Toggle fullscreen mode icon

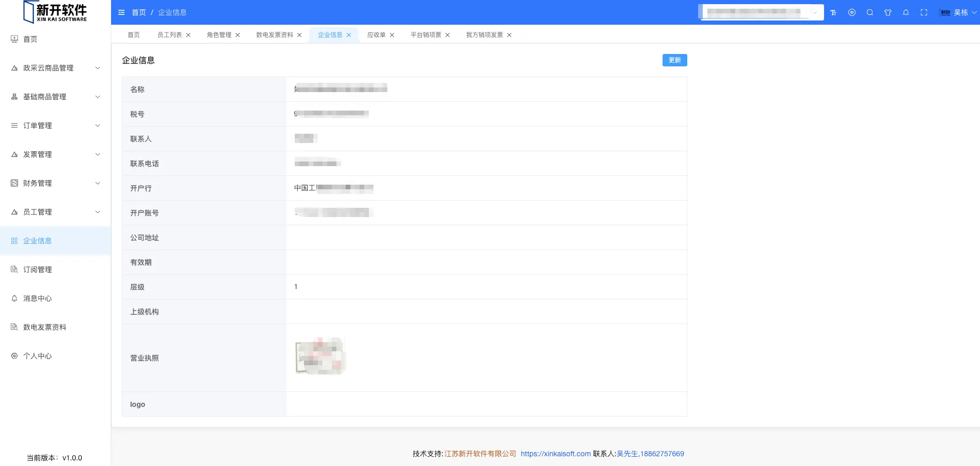[x=924, y=12]
